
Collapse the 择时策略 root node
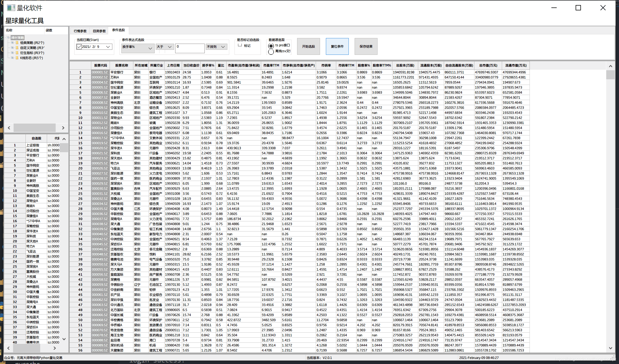8,38
